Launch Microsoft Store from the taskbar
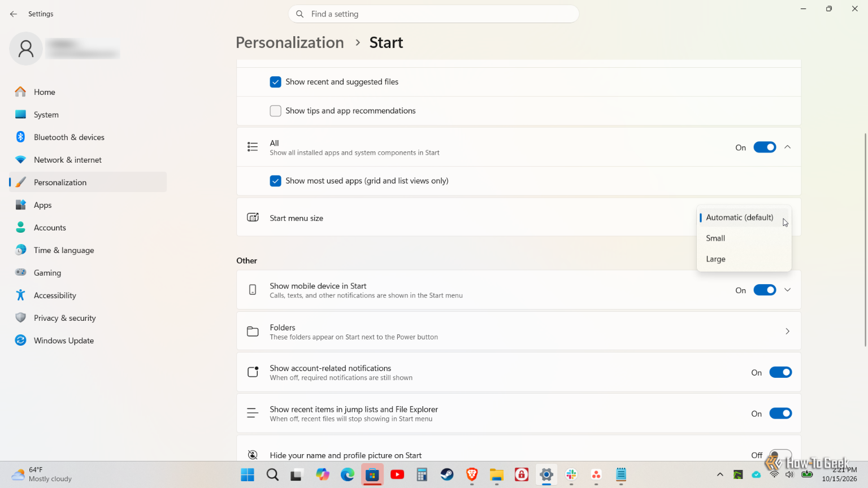 pos(372,475)
